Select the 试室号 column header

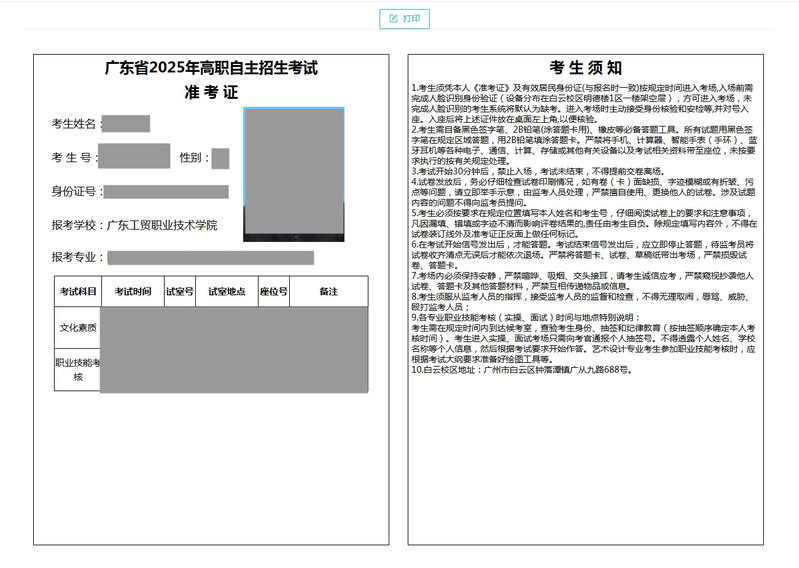tap(180, 292)
